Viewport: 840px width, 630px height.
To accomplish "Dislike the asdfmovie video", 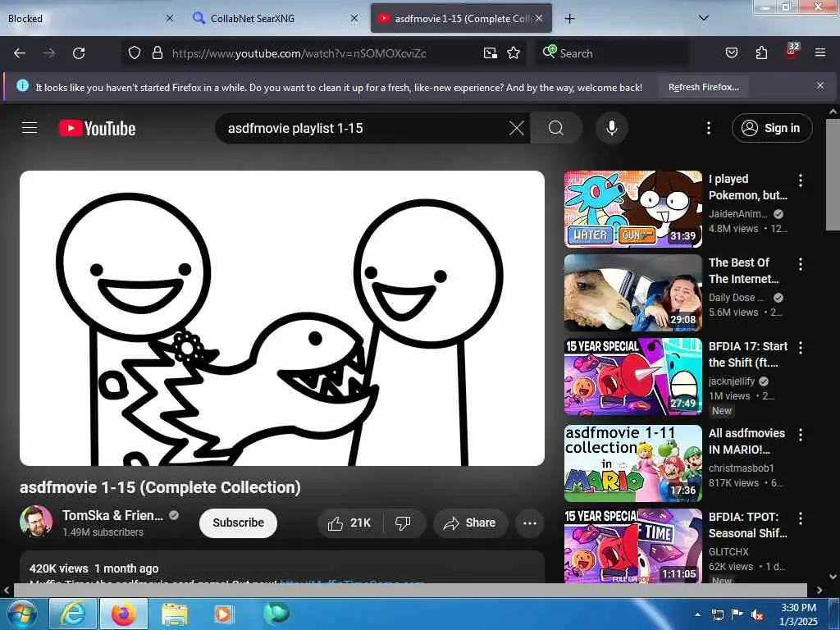I will (x=403, y=523).
